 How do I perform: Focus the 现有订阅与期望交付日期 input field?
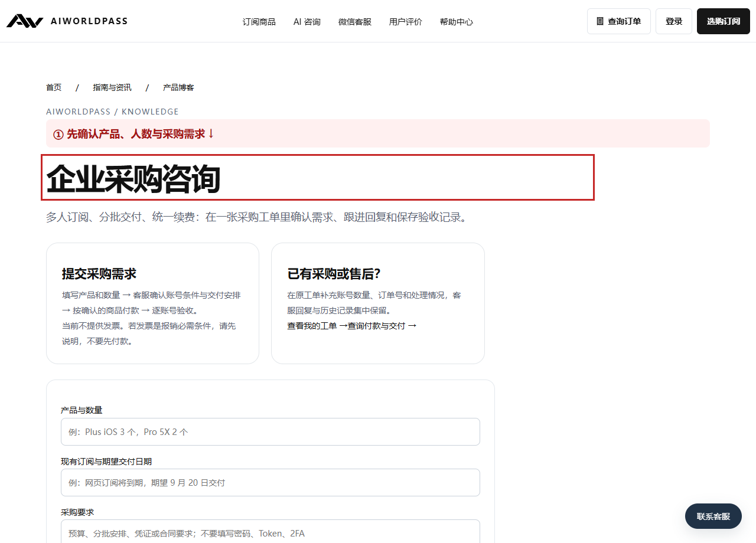tap(271, 482)
